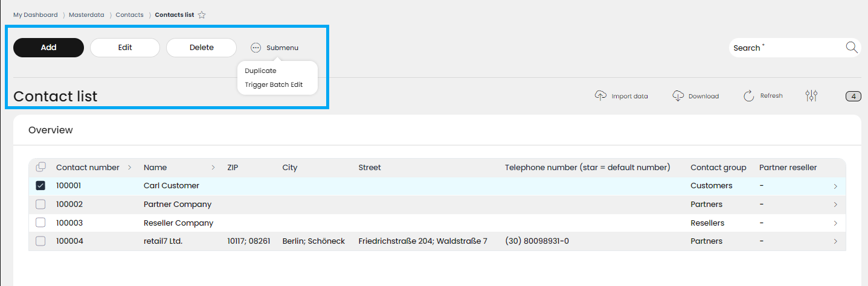
Task: Click the search magnifier icon
Action: pos(852,48)
